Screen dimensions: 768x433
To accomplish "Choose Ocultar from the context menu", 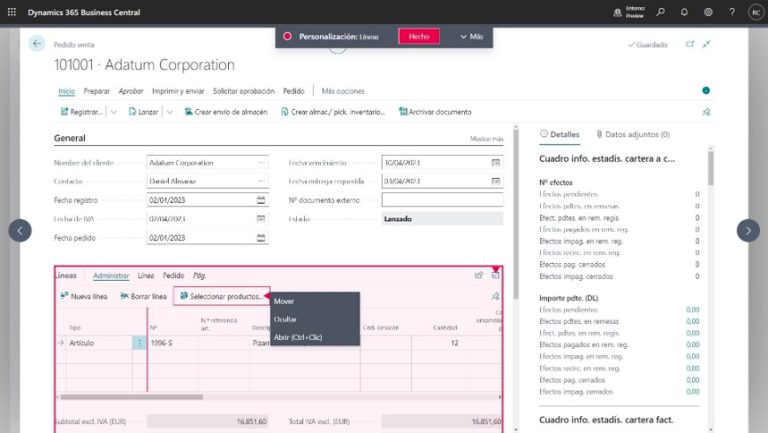I will coord(285,319).
